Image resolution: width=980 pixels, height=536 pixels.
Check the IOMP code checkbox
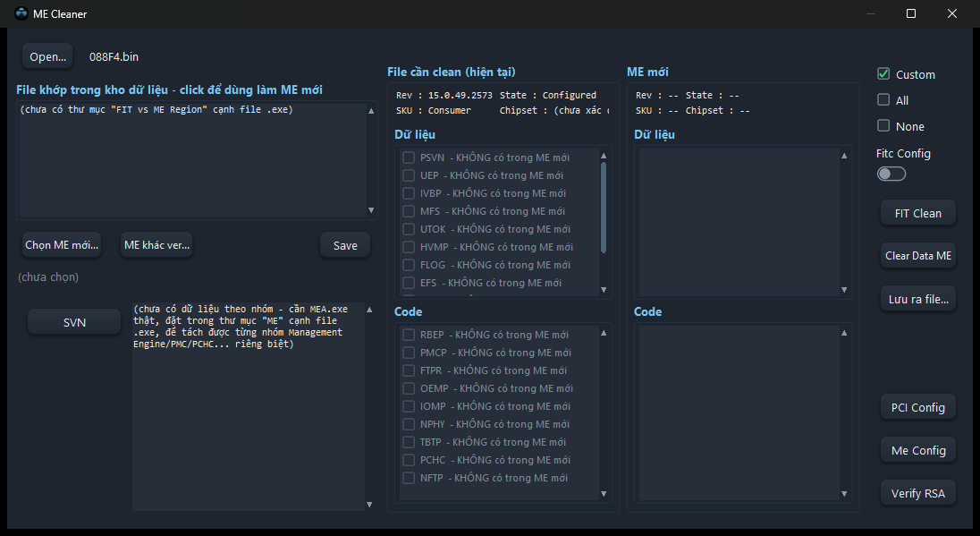[409, 406]
